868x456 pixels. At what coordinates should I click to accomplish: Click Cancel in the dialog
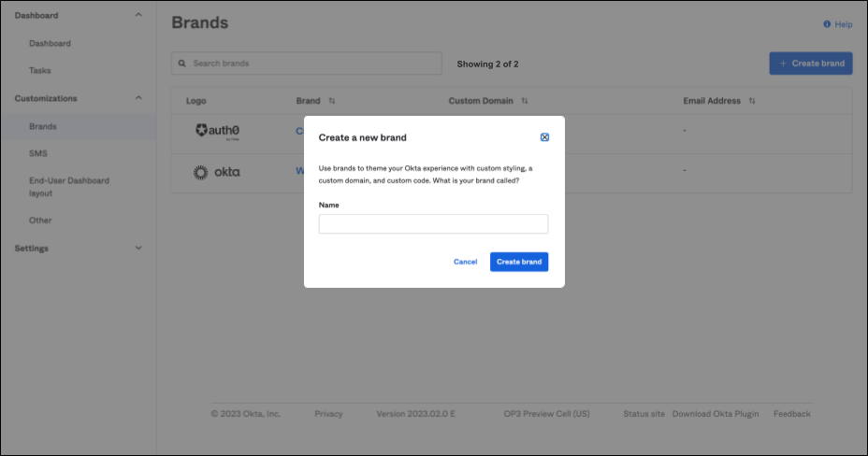[465, 262]
